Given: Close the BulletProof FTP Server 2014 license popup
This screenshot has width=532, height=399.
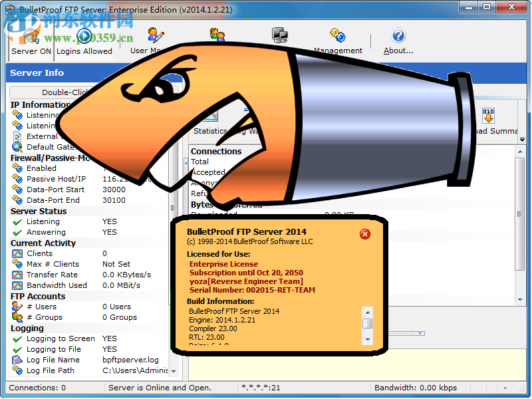Looking at the screenshot, I should 365,234.
